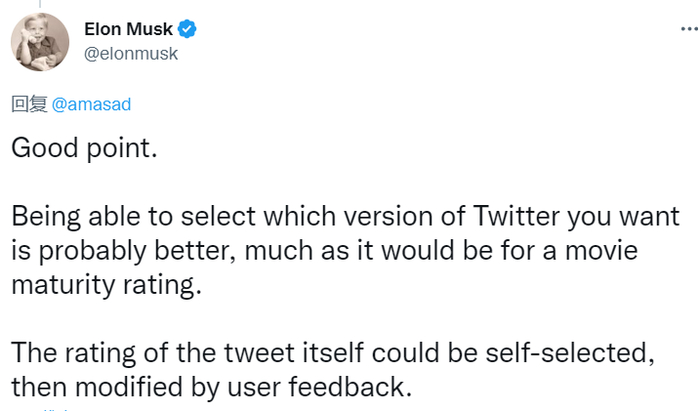Open Elon Musk's profile picture
The image size is (700, 411).
tap(40, 42)
